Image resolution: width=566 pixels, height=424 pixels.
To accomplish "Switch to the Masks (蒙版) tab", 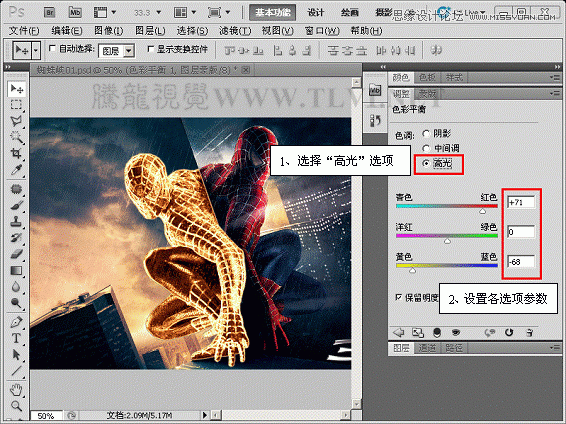I will click(427, 94).
